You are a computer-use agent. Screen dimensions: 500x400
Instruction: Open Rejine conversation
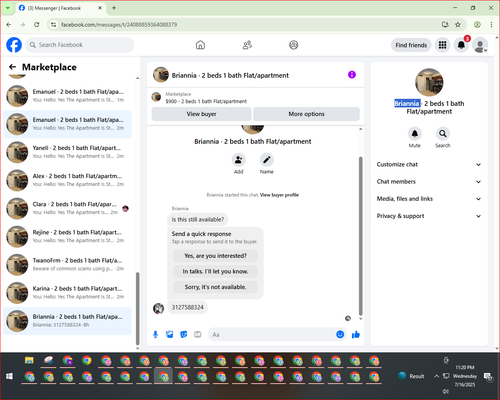coord(68,237)
